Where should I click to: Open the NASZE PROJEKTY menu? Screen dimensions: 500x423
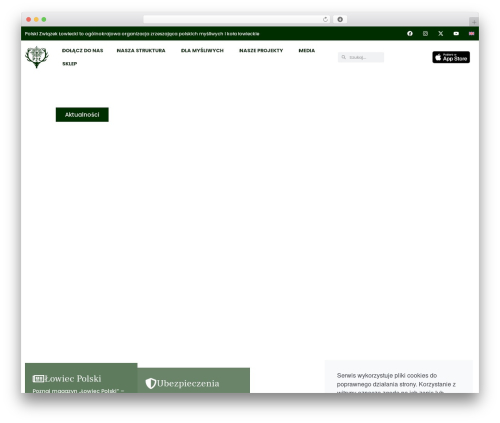261,50
